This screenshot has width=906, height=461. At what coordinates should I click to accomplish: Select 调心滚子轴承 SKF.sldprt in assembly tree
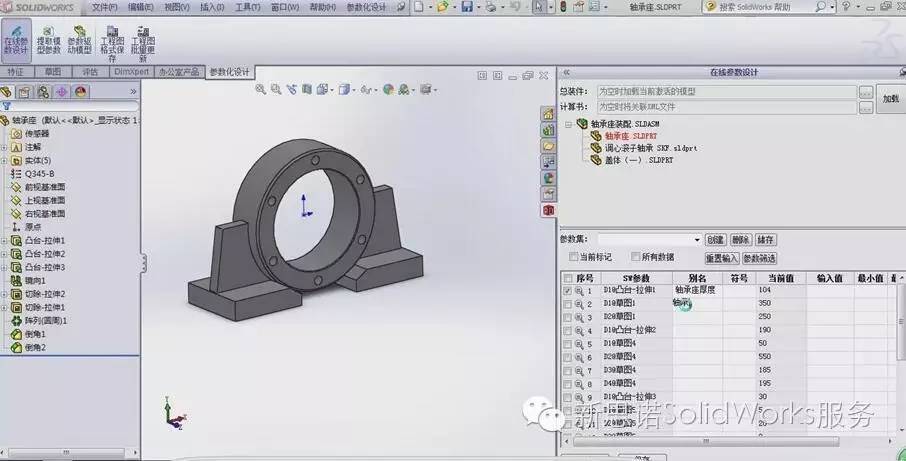pyautogui.click(x=651, y=148)
